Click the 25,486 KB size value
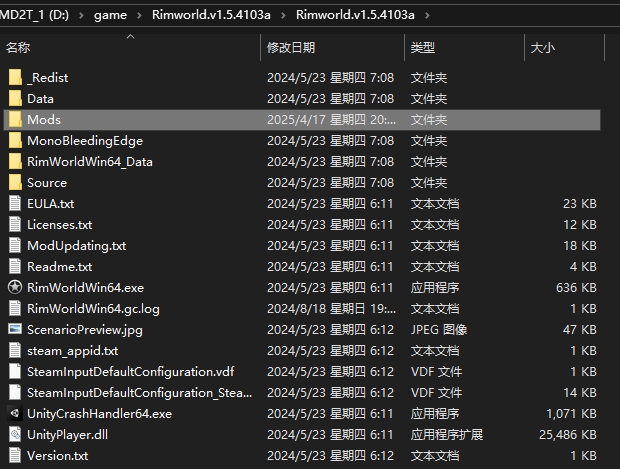The image size is (620, 469). (x=568, y=435)
